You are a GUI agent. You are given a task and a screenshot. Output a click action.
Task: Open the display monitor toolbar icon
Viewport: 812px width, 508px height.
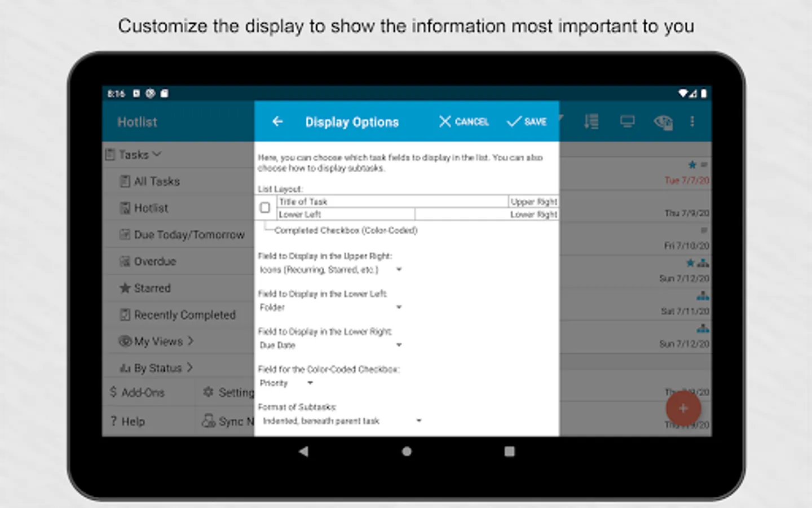[627, 121]
